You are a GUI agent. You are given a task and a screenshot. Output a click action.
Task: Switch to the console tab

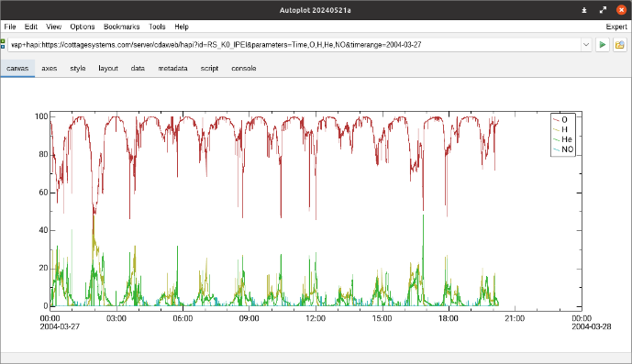pos(243,68)
